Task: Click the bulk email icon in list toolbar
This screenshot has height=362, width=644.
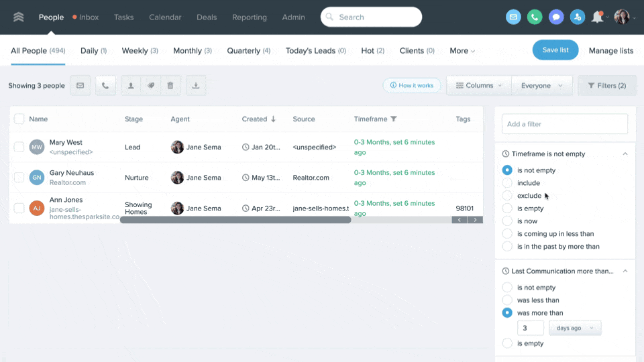Action: pyautogui.click(x=80, y=86)
